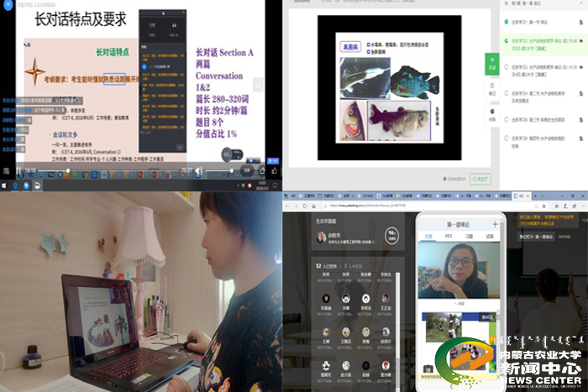Click the document icon on the 任务学习6 row
This screenshot has width=588, height=392.
(581, 139)
